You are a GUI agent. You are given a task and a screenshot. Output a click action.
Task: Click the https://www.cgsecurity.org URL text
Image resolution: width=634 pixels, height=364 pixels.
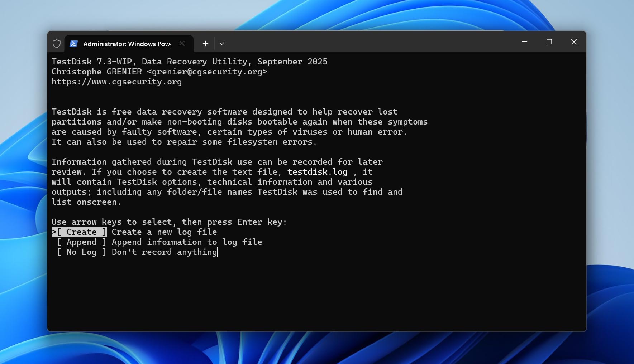pos(117,82)
